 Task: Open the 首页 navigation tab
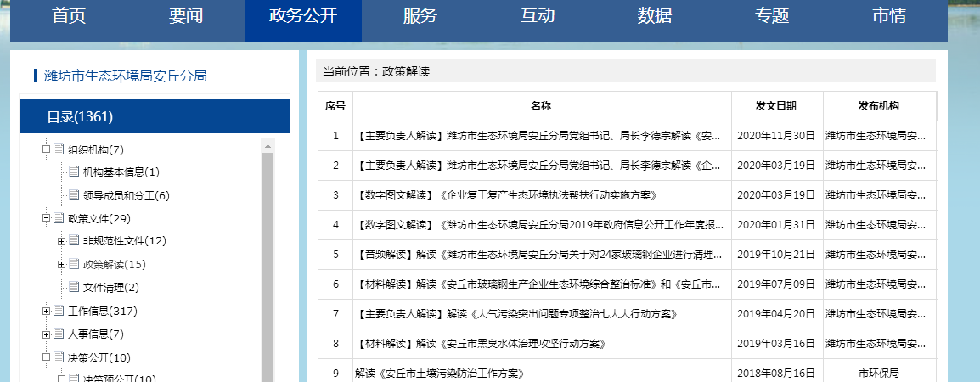click(x=69, y=15)
